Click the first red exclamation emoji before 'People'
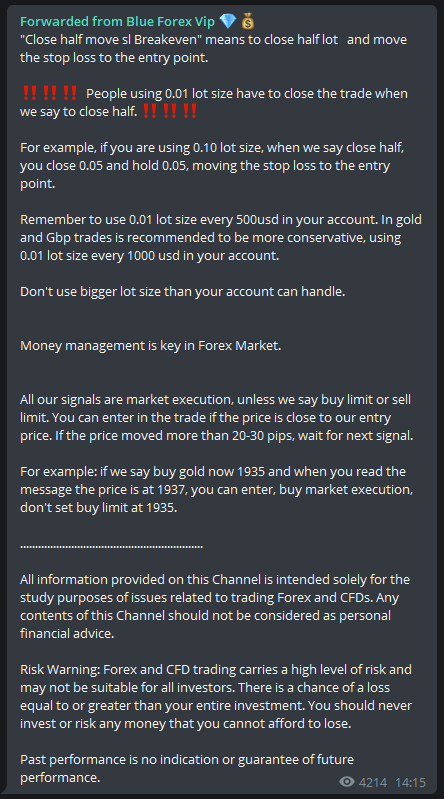 [30, 94]
